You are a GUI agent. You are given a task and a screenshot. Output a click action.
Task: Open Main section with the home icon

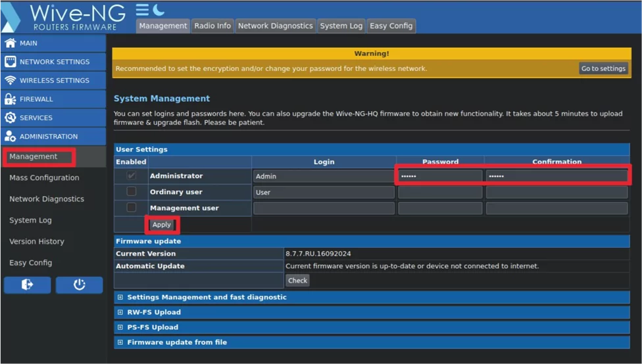pos(11,43)
